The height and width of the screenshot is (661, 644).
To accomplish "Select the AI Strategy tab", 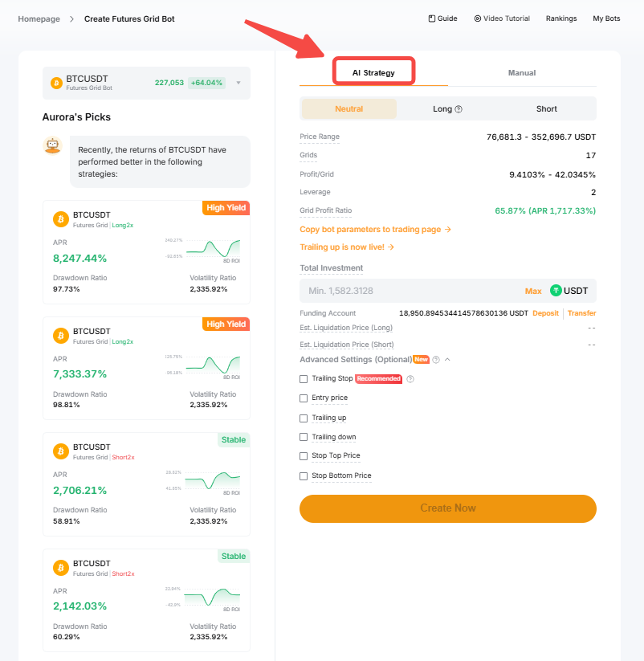I will pos(373,73).
